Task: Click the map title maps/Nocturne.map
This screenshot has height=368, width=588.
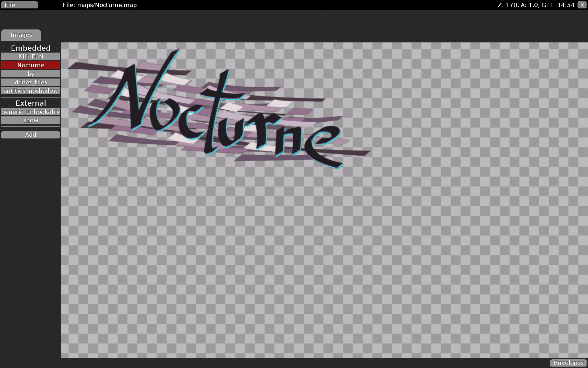Action: (x=100, y=5)
